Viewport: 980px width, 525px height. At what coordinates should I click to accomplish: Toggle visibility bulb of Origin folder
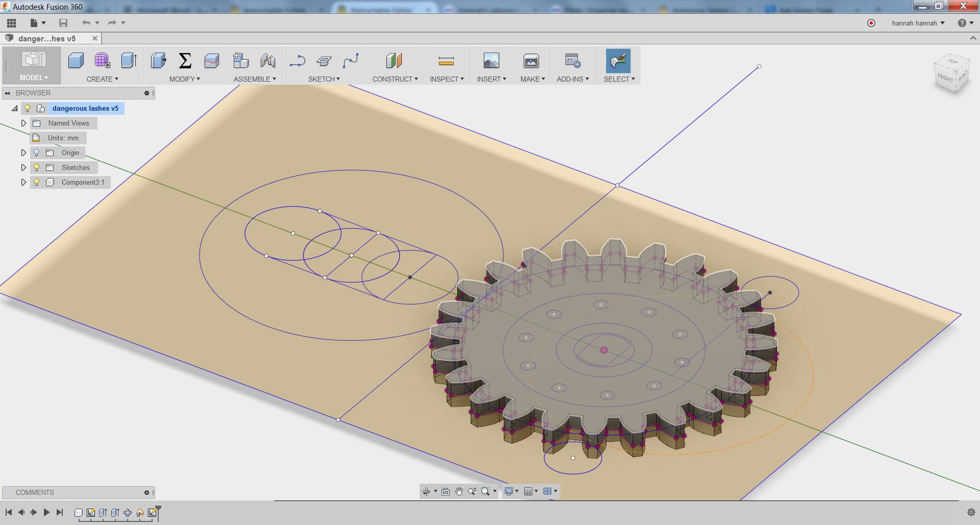pyautogui.click(x=36, y=153)
